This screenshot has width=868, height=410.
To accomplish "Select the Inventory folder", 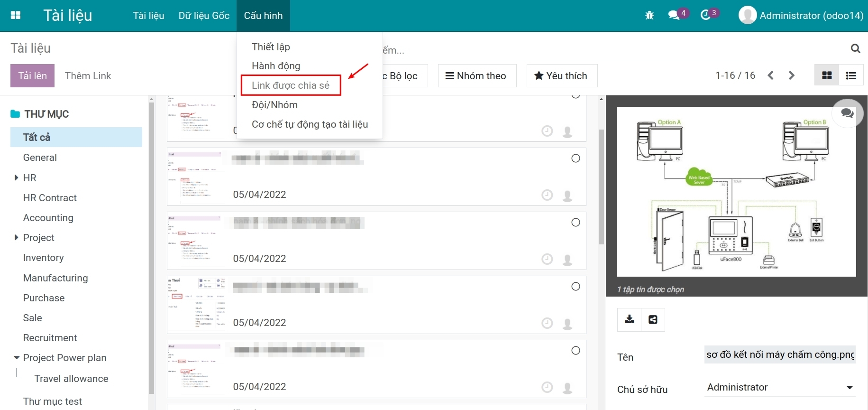I will 43,258.
